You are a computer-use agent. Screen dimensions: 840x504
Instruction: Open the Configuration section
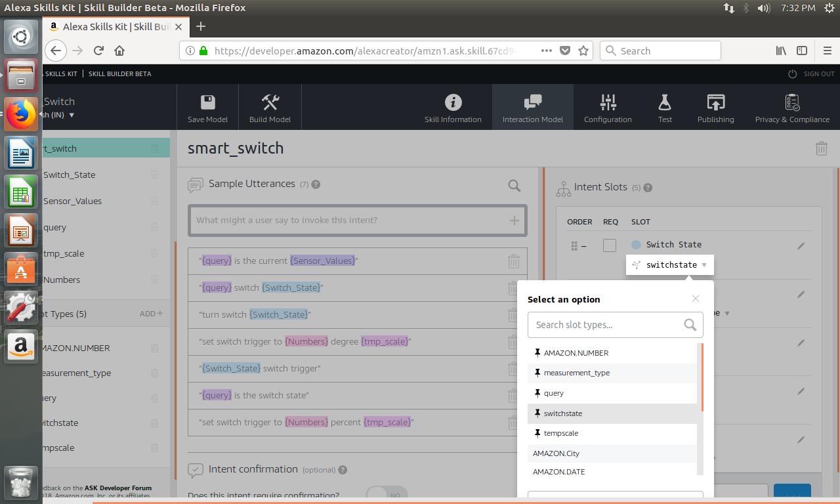(x=608, y=108)
